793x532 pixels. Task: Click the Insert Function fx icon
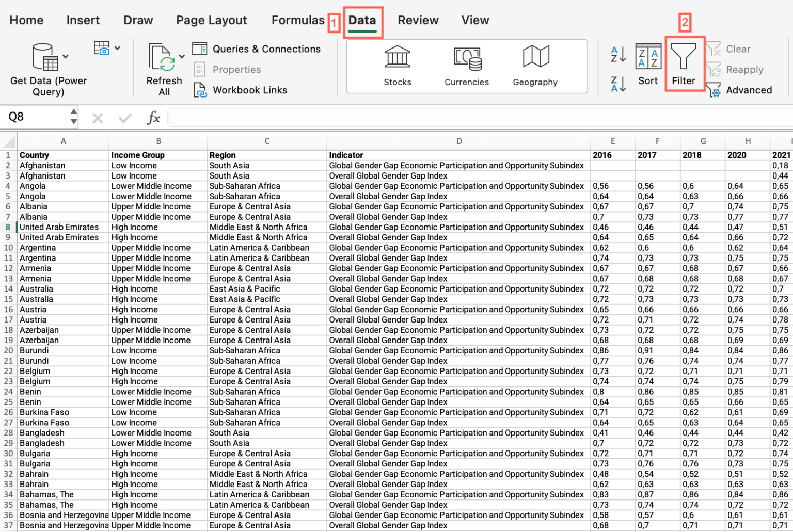[x=153, y=117]
